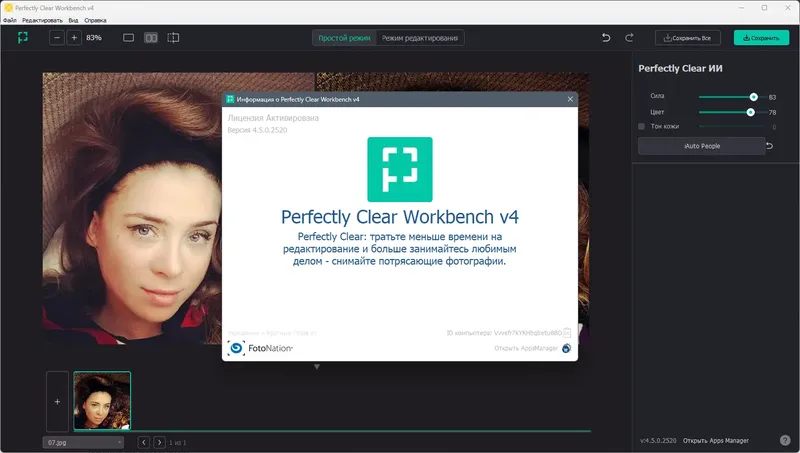The image size is (800, 453).
Task: Copy the computer ID in dialog
Action: tap(567, 333)
